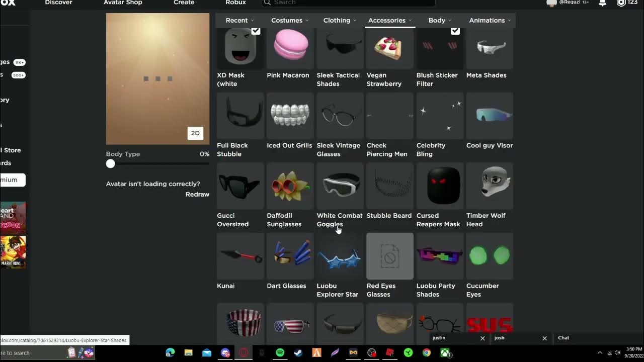
Task: Launch Google Chrome from the taskbar
Action: pyautogui.click(x=427, y=353)
